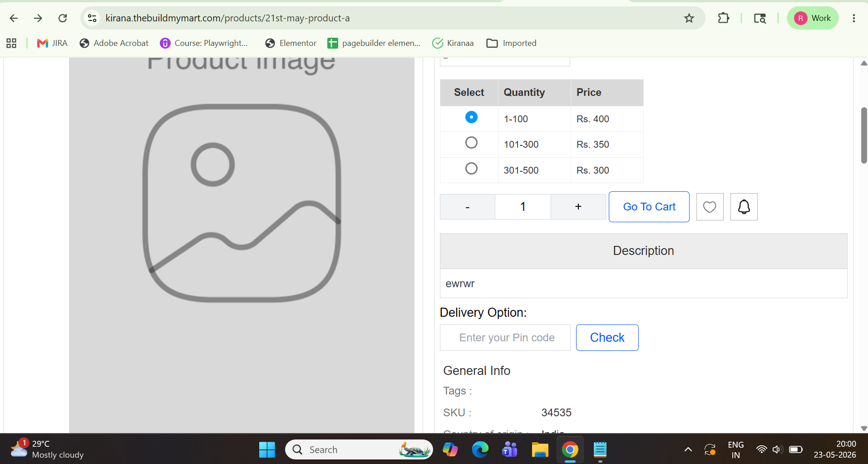Click the Go To Cart button
The image size is (868, 464).
(649, 207)
